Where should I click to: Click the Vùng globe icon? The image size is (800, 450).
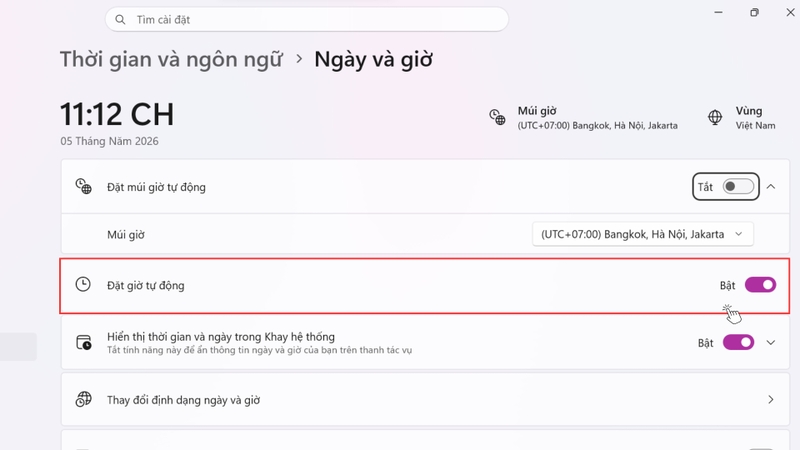(x=715, y=117)
